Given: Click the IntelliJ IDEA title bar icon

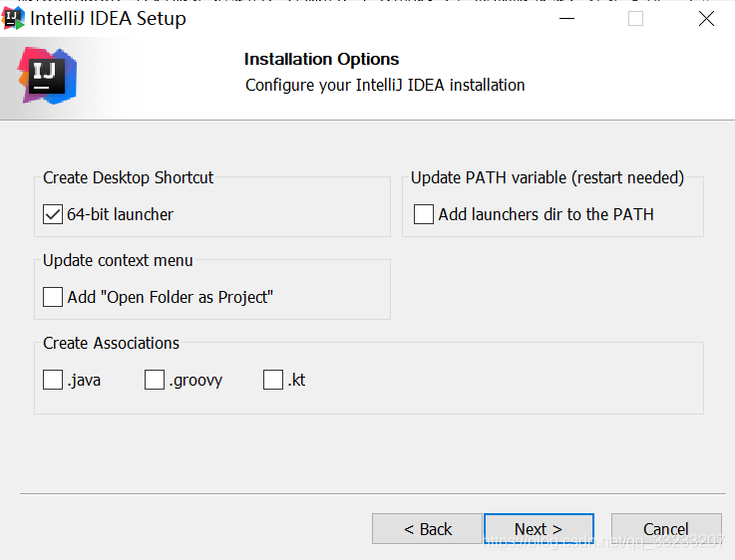Looking at the screenshot, I should (14, 19).
